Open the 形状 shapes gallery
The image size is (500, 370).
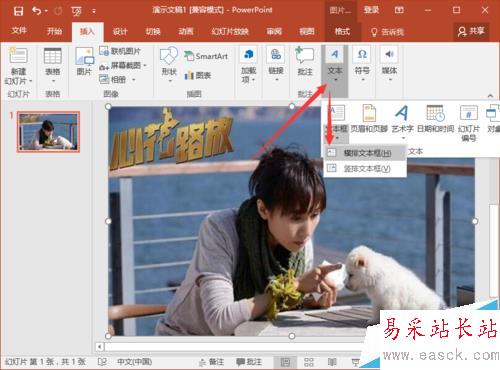(x=169, y=64)
